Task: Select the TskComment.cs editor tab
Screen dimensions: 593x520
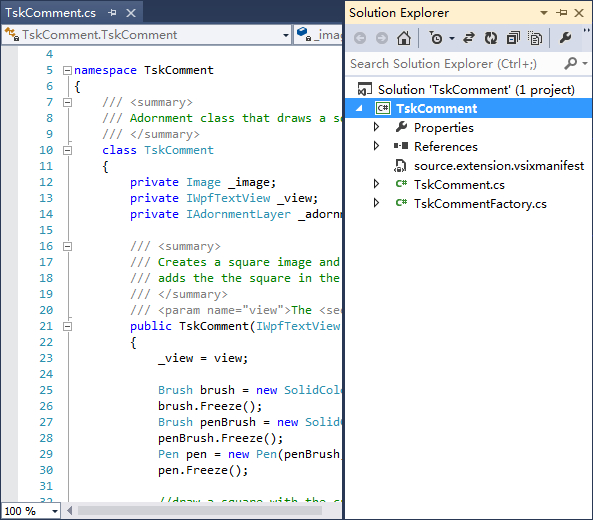Action: 51,13
